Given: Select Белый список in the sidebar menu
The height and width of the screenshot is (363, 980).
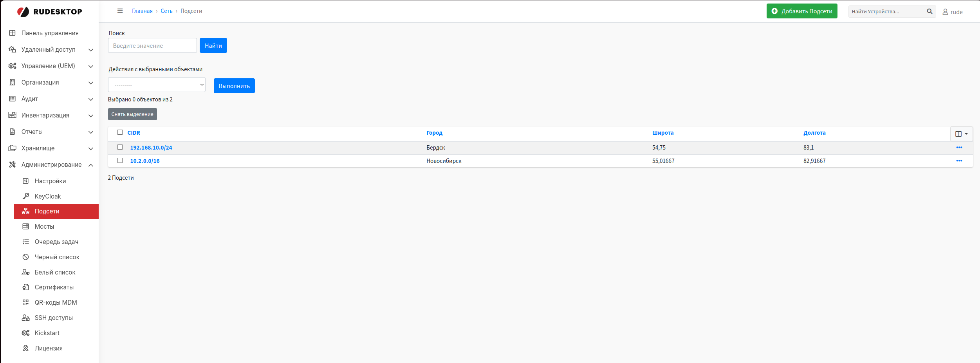Looking at the screenshot, I should click(x=55, y=272).
